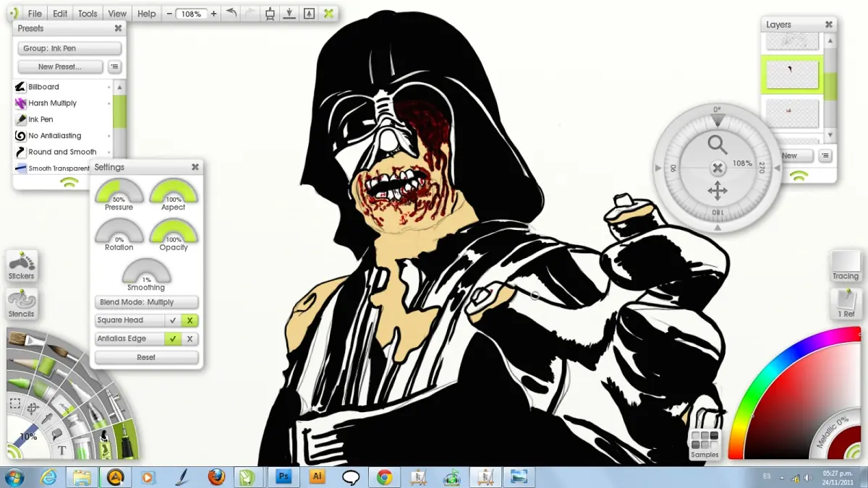Viewport: 868px width, 488px height.
Task: Open the Tracing image panel
Action: click(x=846, y=266)
